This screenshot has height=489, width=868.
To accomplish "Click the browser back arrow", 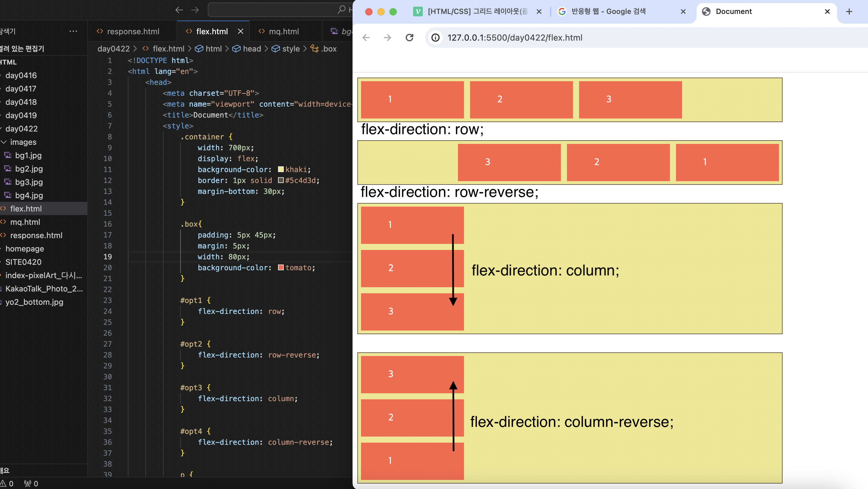I will [x=366, y=37].
